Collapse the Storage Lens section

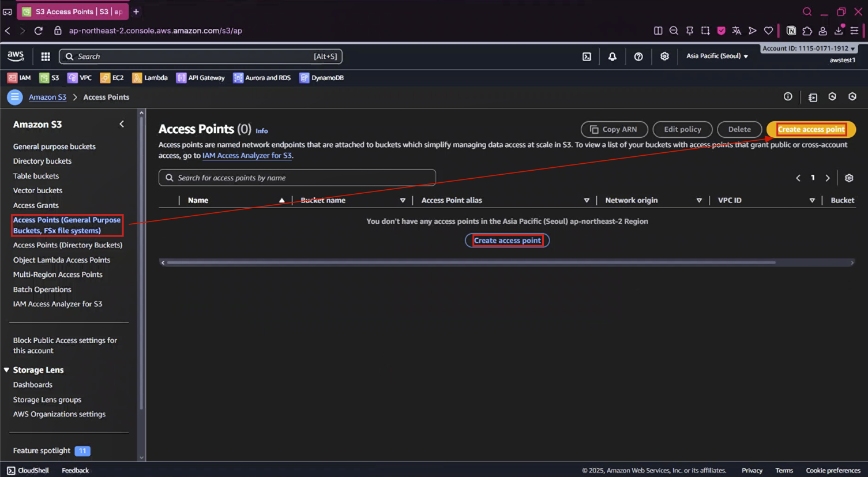(x=6, y=370)
